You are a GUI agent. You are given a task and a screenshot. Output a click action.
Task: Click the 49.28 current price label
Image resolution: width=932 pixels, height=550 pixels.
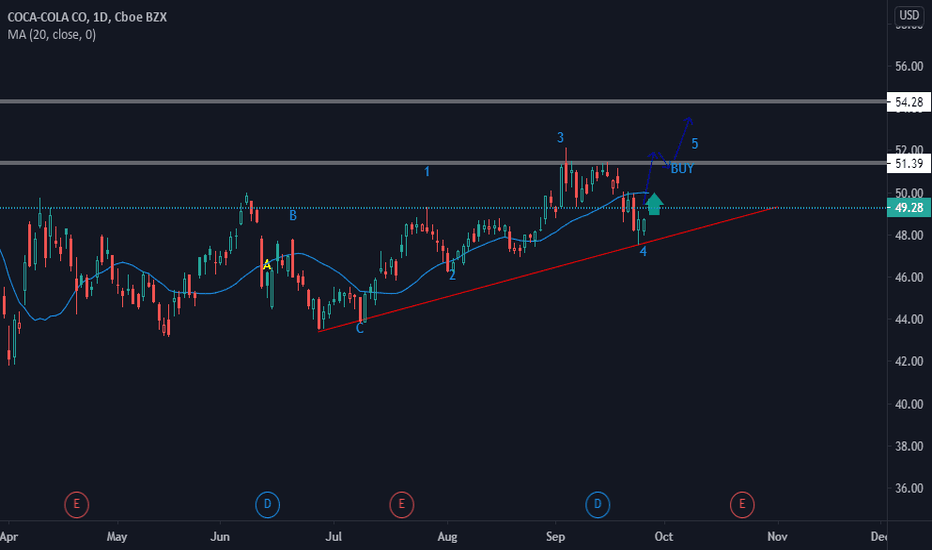909,208
